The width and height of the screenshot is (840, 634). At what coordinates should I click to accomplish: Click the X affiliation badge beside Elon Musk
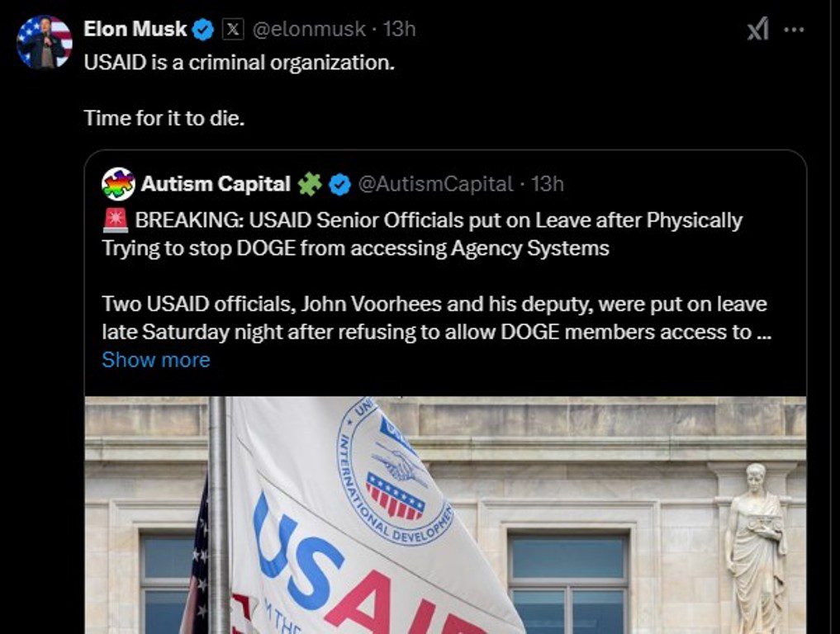234,30
